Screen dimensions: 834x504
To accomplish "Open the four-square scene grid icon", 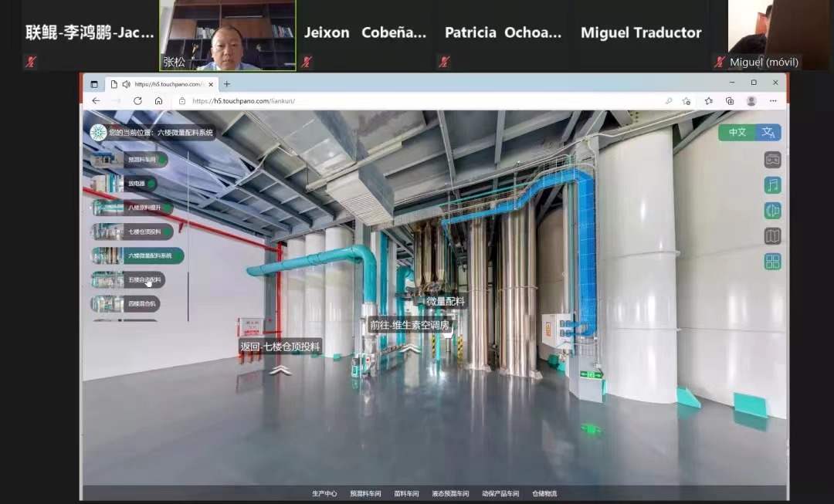I will (772, 262).
